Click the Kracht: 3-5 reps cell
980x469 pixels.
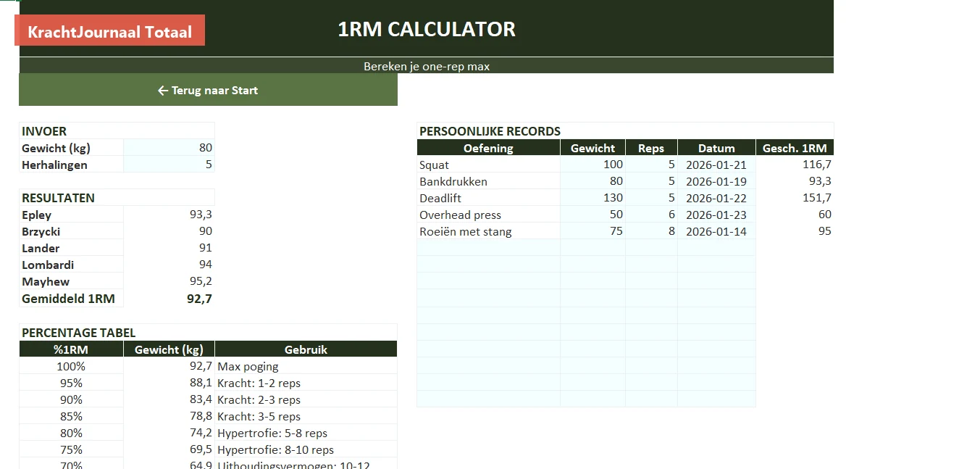[306, 416]
